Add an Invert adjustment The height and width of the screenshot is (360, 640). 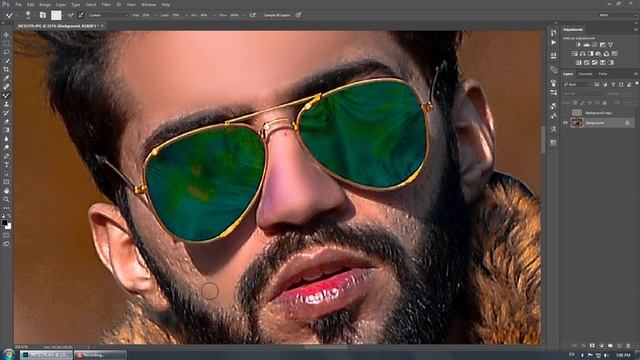(578, 62)
